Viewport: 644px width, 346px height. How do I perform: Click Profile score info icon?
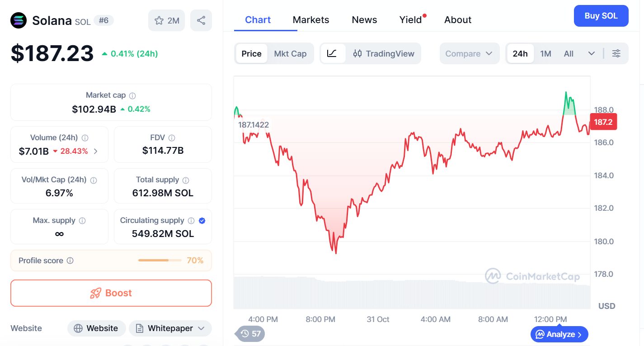click(70, 261)
